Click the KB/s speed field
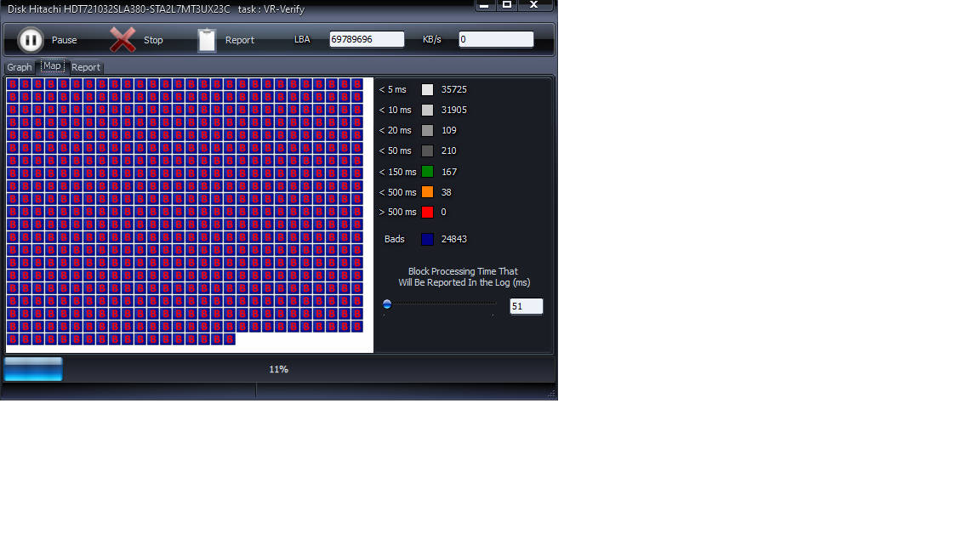The image size is (980, 551). coord(496,39)
